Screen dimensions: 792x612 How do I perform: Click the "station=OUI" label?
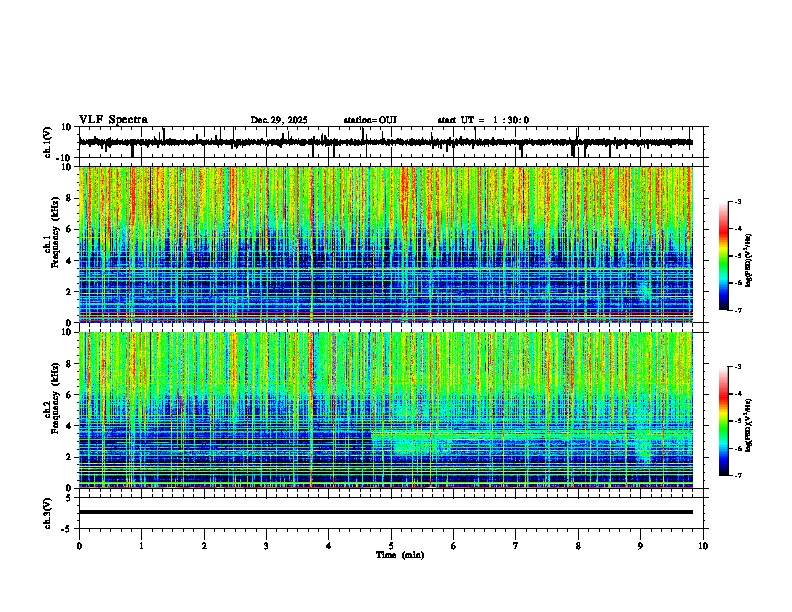(x=370, y=120)
